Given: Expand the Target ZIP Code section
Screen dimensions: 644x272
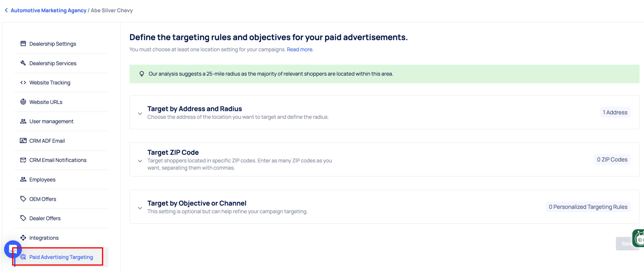Looking at the screenshot, I should tap(140, 161).
